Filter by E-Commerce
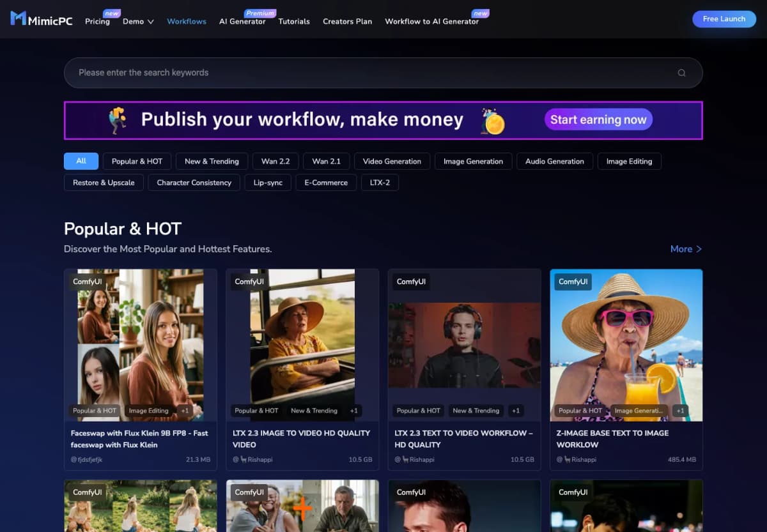This screenshot has height=532, width=767. point(326,183)
